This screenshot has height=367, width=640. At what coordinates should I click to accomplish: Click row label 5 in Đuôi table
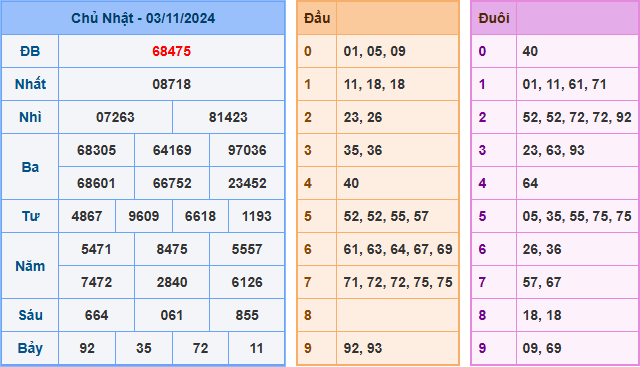tap(482, 216)
